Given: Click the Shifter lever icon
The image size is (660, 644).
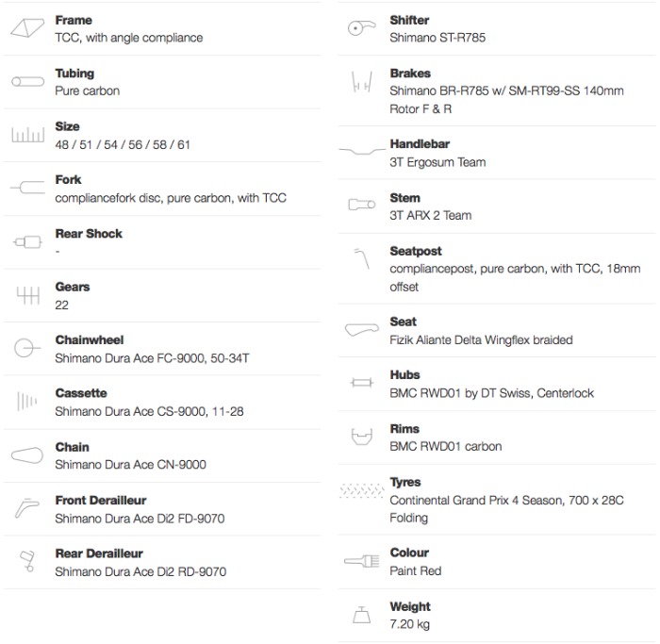Looking at the screenshot, I should click(x=361, y=27).
